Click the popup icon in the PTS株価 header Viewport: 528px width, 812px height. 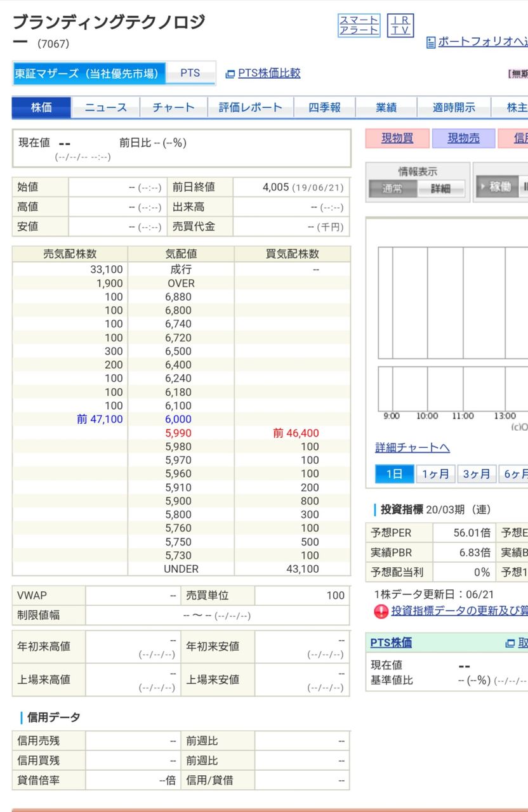click(510, 643)
